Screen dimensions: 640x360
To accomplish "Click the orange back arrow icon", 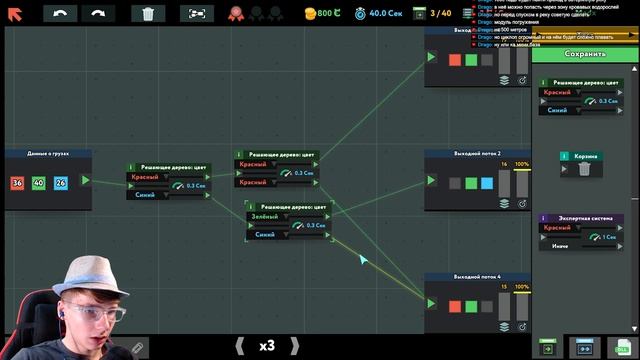I will pyautogui.click(x=15, y=14).
